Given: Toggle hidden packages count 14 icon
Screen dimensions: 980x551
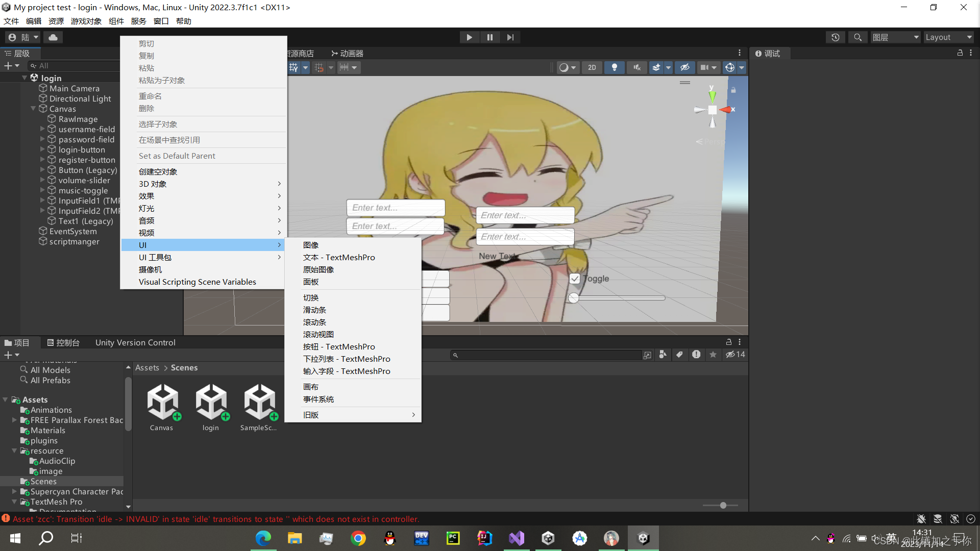Looking at the screenshot, I should pyautogui.click(x=736, y=355).
